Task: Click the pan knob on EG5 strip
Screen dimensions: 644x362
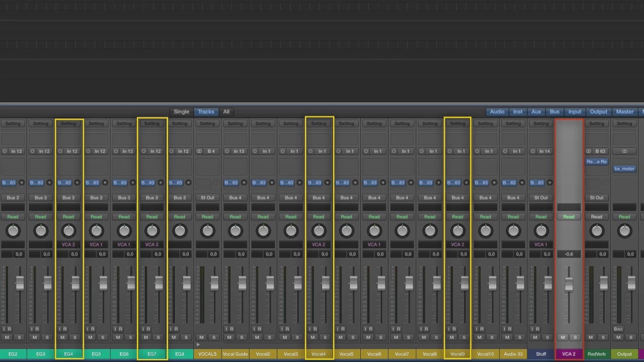Action: pos(96,231)
